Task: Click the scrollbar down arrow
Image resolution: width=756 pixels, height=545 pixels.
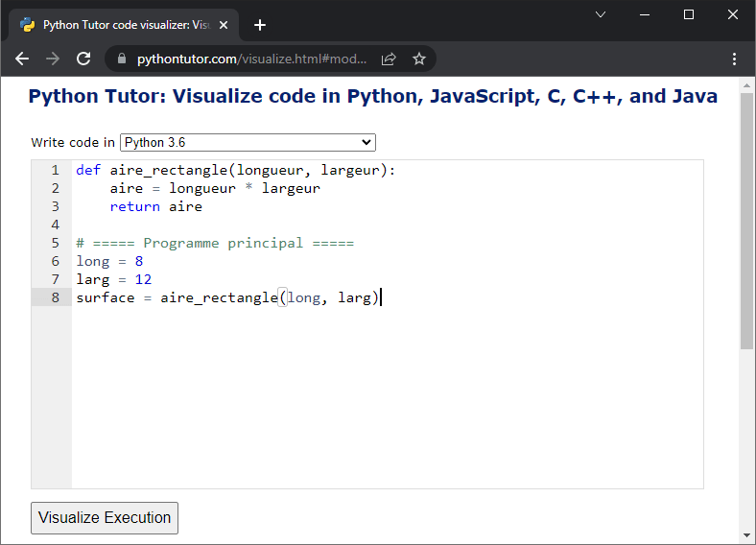Action: 746,535
